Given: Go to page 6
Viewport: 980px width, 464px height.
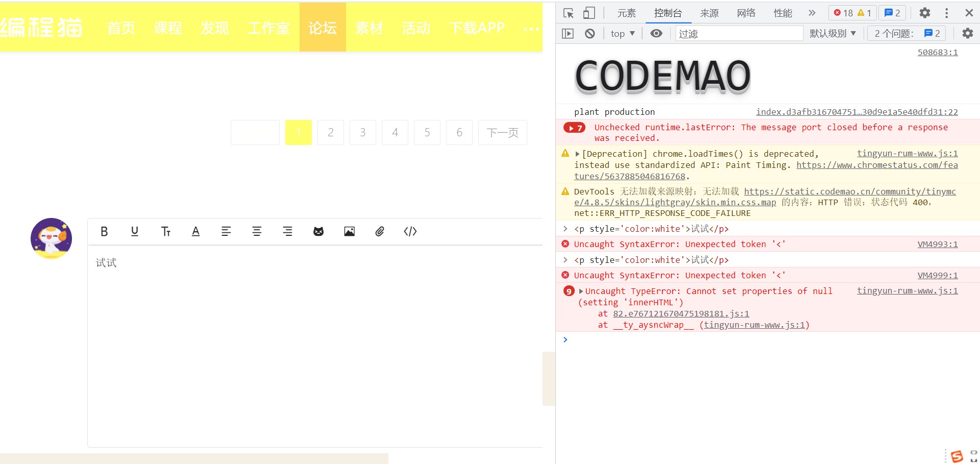Looking at the screenshot, I should pyautogui.click(x=459, y=133).
